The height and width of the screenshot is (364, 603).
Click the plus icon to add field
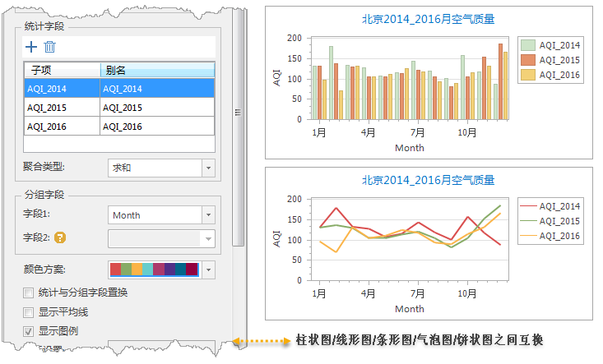tap(31, 48)
